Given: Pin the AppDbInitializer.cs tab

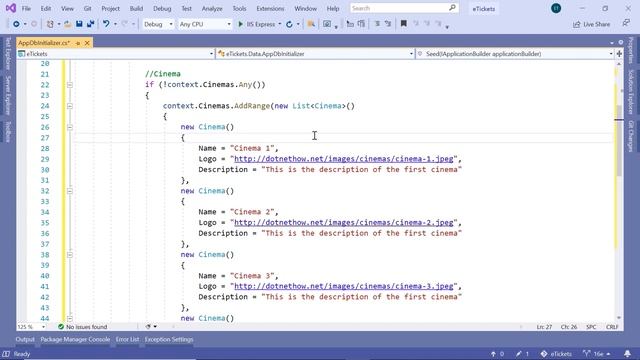Looking at the screenshot, I should [78, 43].
